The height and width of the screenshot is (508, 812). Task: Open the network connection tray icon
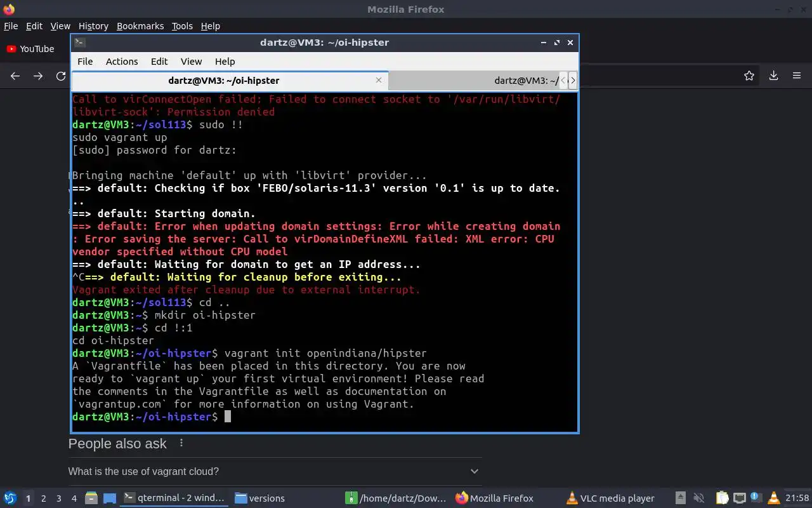pyautogui.click(x=739, y=498)
